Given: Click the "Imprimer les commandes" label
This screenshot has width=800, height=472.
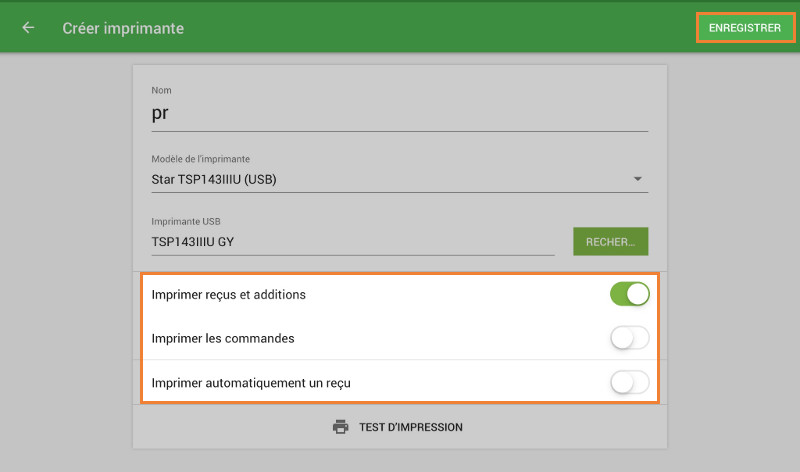Looking at the screenshot, I should [223, 339].
